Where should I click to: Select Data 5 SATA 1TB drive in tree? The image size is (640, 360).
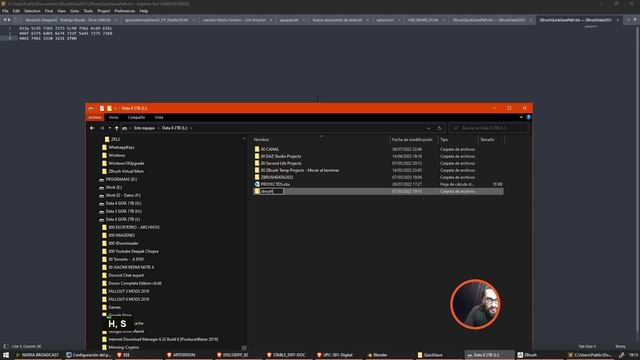123,211
